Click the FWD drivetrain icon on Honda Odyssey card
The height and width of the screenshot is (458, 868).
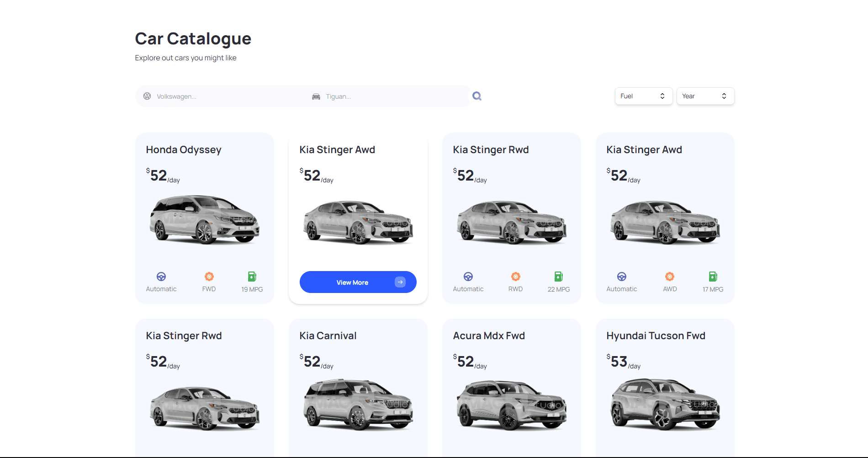[209, 277]
